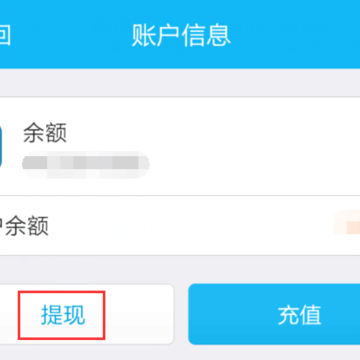Screen dimensions: 360x360
Task: Click the empty header area right of 账户信息
Action: coord(295,35)
